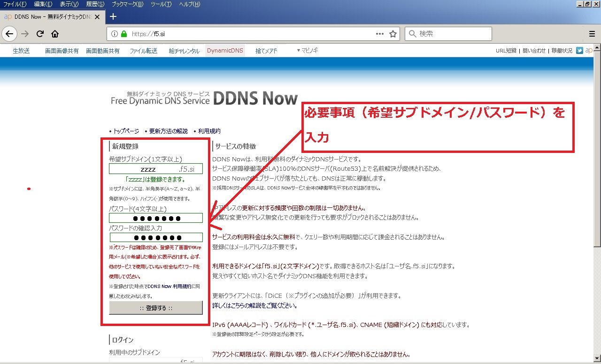Click the vertical scrollbar thumb

click(597, 149)
